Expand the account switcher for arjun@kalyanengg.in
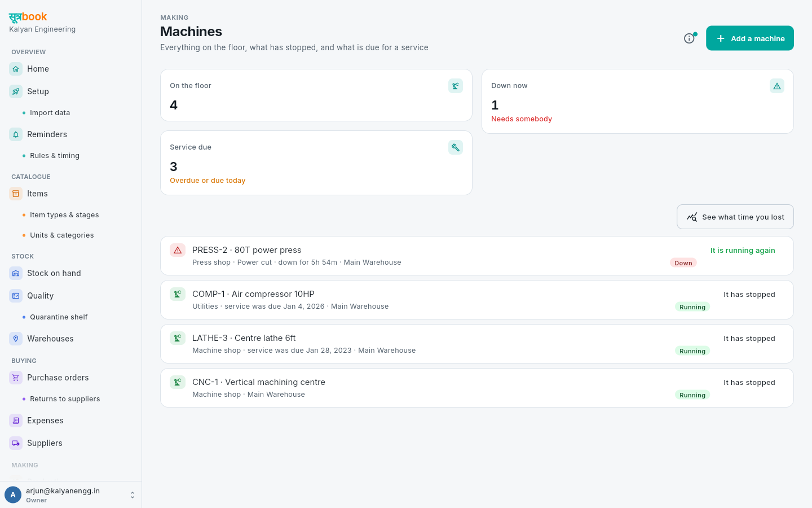Screen dimensions: 812x508 (133, 495)
